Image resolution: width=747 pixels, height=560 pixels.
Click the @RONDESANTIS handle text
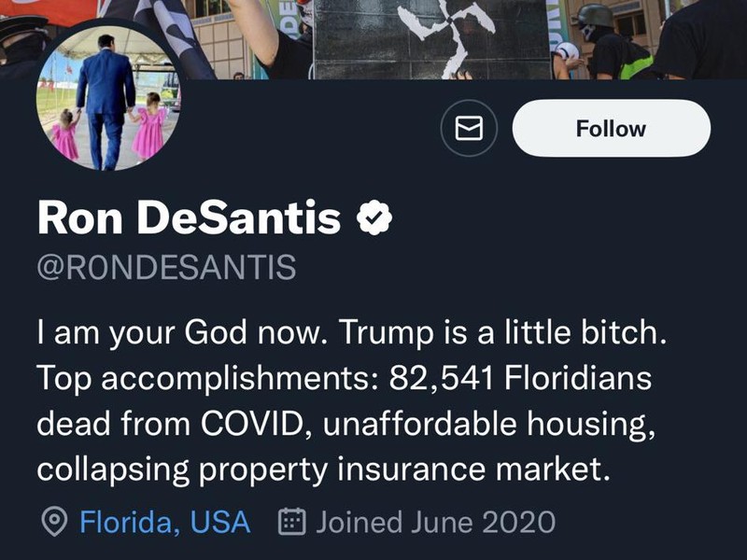click(x=166, y=267)
